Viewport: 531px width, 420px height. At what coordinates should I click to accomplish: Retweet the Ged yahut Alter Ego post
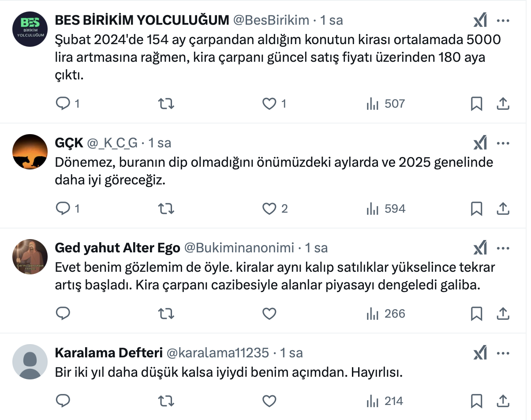[166, 314]
